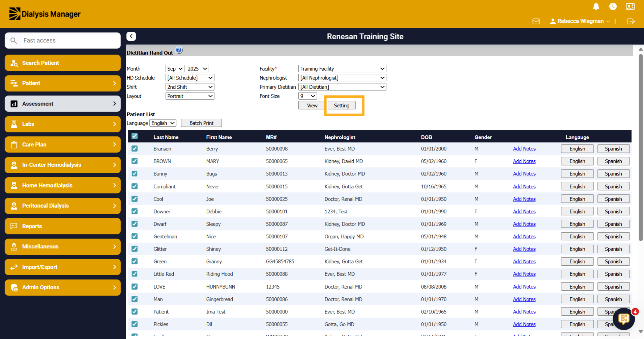Click the vertical scrollbar thumb

point(641,148)
